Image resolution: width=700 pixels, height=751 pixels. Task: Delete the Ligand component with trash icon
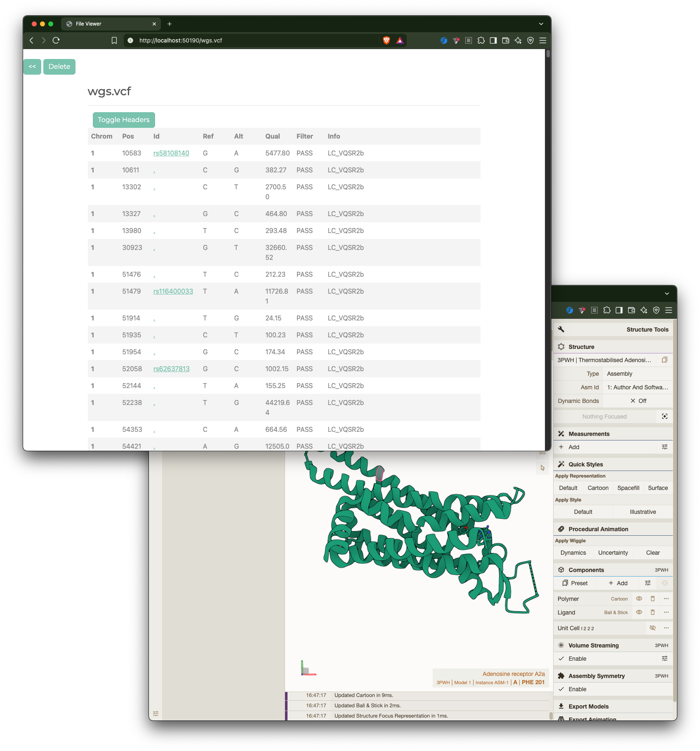(653, 612)
